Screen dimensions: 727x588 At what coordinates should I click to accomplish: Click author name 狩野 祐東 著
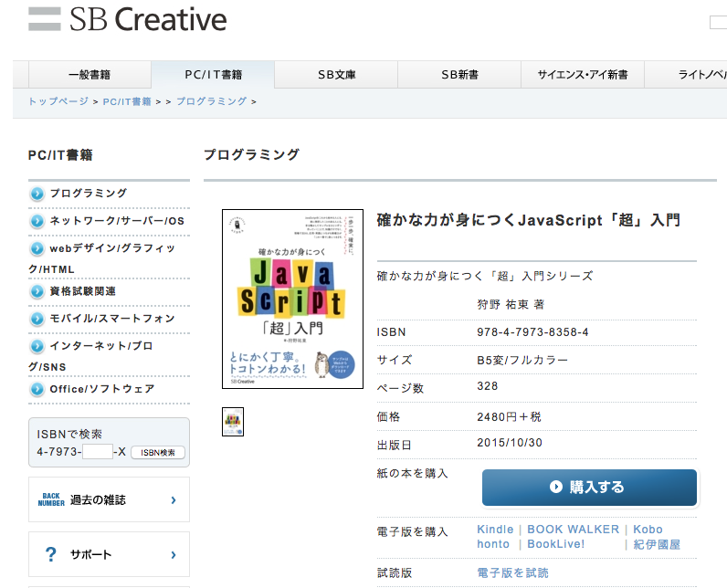(511, 304)
